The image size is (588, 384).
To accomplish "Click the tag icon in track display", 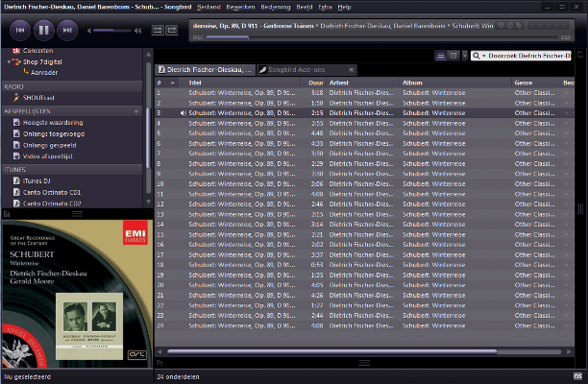I will click(519, 26).
